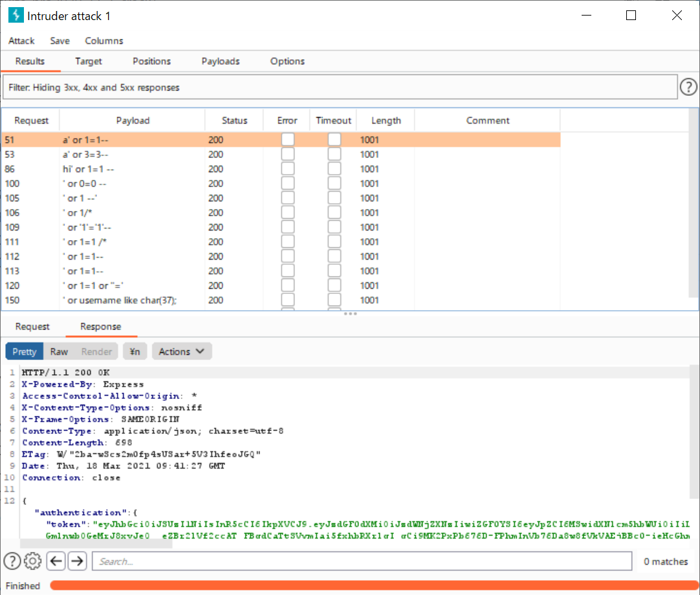700x595 pixels.
Task: Sort by the Comment column header
Action: coord(488,120)
